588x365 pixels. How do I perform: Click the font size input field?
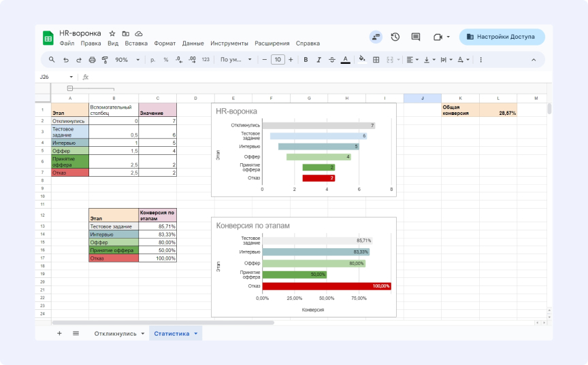(278, 60)
